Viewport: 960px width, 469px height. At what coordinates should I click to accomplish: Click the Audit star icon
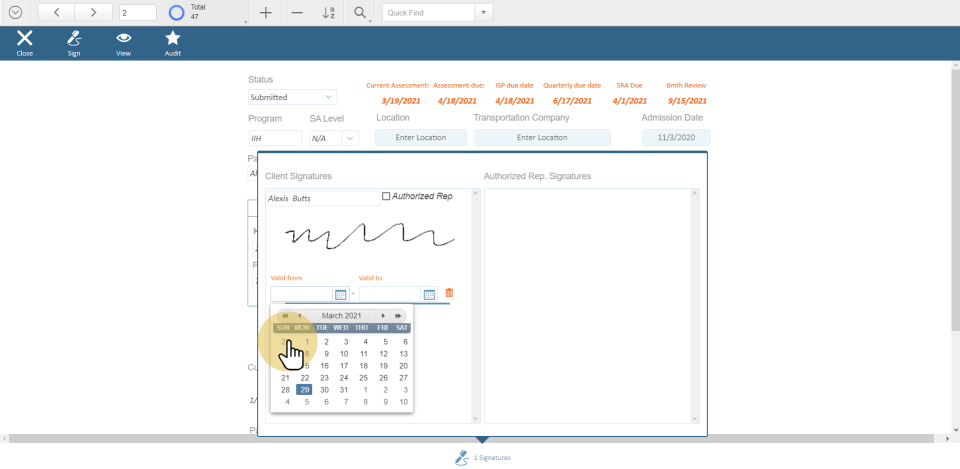pyautogui.click(x=173, y=39)
